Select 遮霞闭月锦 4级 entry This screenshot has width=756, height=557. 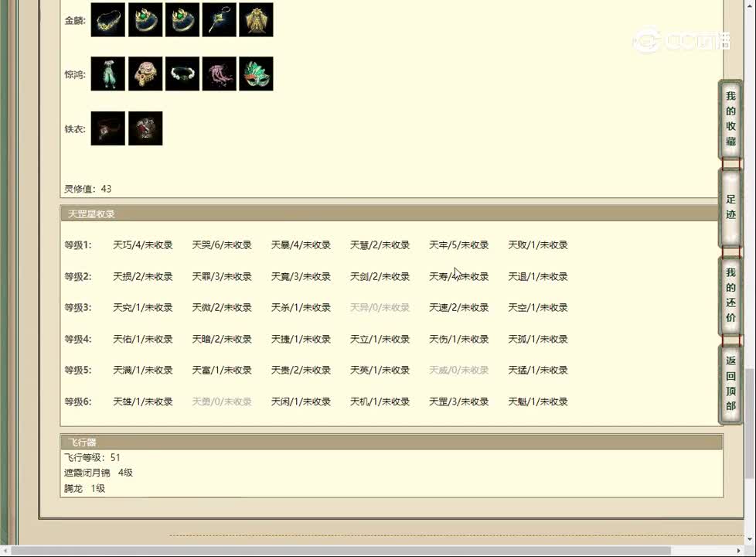[98, 473]
